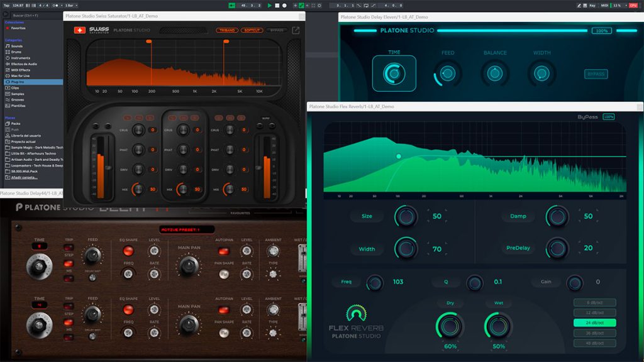Select Favoritos in browser collections
The width and height of the screenshot is (644, 362).
tap(18, 28)
